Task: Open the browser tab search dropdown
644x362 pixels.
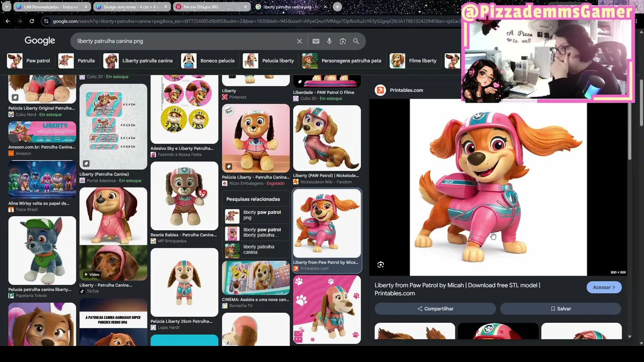Action: [6, 7]
